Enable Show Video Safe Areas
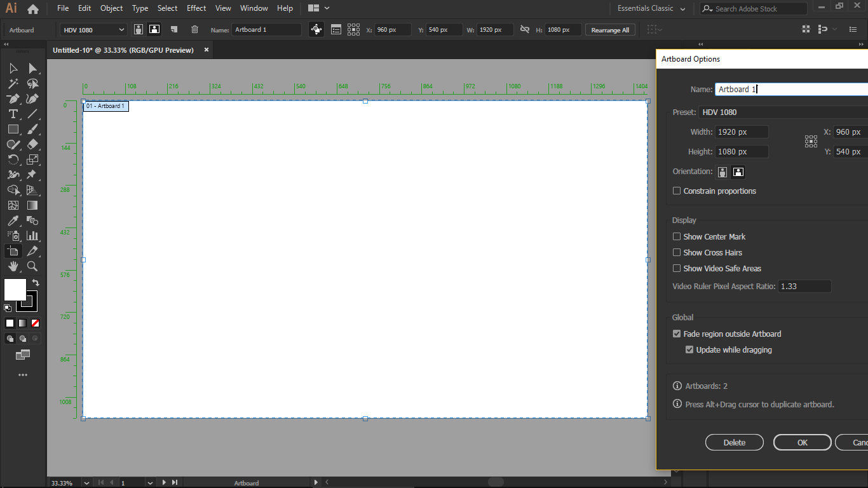This screenshot has height=488, width=868. (x=677, y=268)
